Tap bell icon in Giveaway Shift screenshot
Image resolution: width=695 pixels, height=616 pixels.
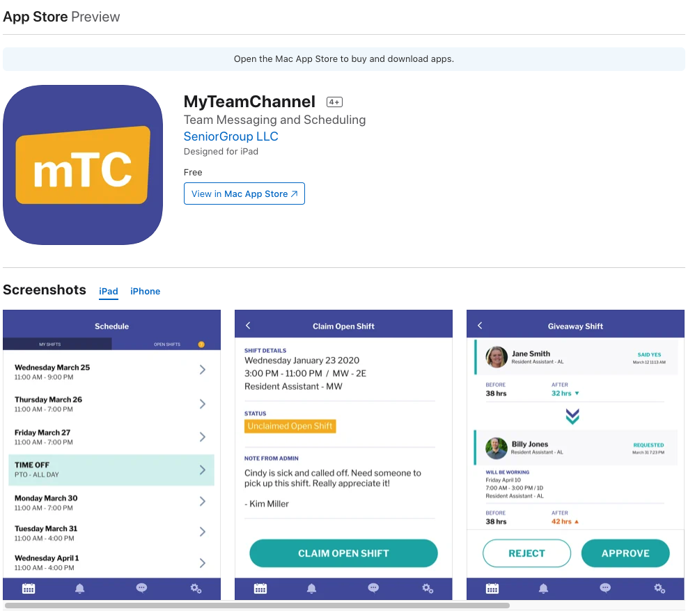(543, 589)
